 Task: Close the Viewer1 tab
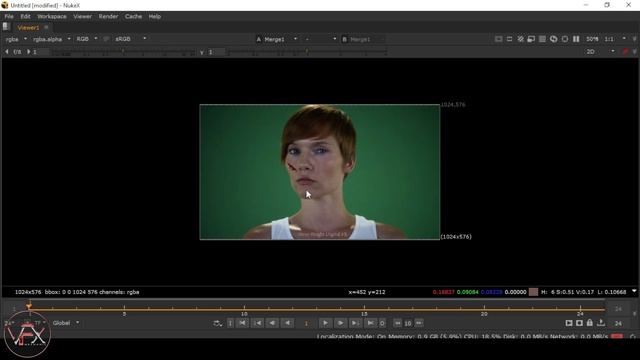click(x=46, y=27)
